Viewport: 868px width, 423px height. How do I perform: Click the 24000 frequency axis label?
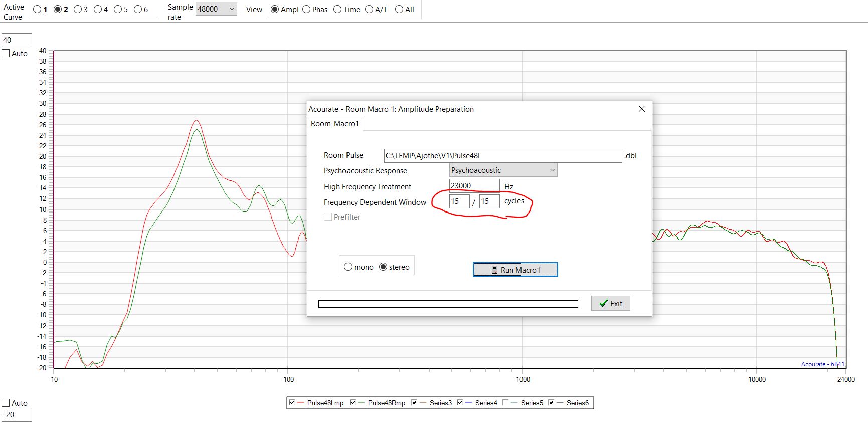pyautogui.click(x=846, y=379)
